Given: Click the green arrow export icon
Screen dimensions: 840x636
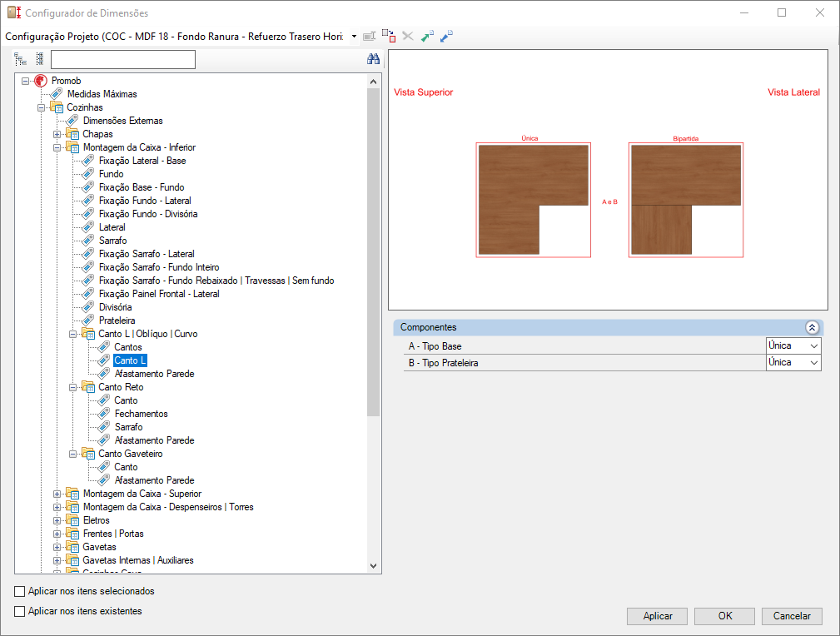Looking at the screenshot, I should (428, 37).
